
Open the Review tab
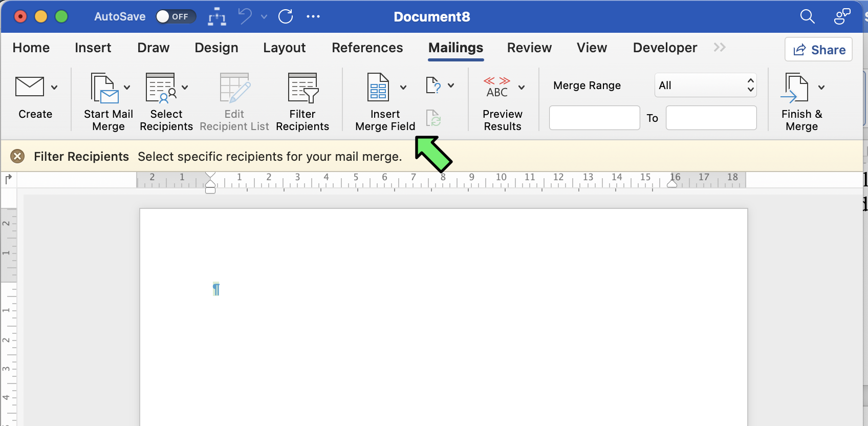(529, 48)
